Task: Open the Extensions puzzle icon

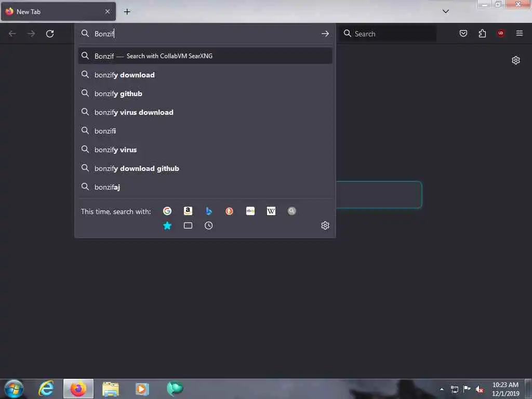Action: click(482, 33)
